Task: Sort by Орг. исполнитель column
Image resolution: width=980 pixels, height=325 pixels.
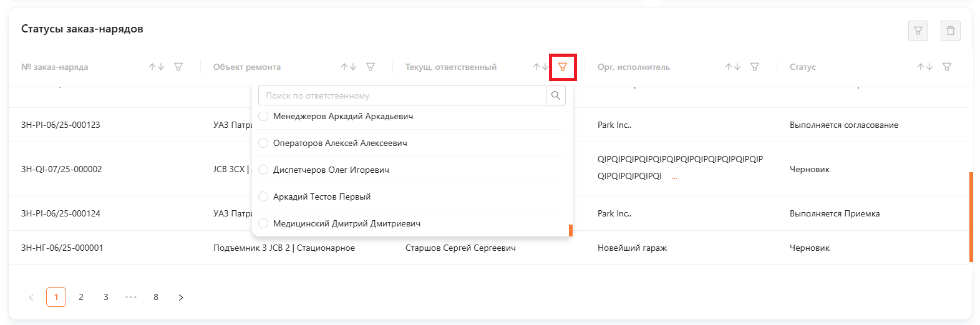Action: coord(732,67)
